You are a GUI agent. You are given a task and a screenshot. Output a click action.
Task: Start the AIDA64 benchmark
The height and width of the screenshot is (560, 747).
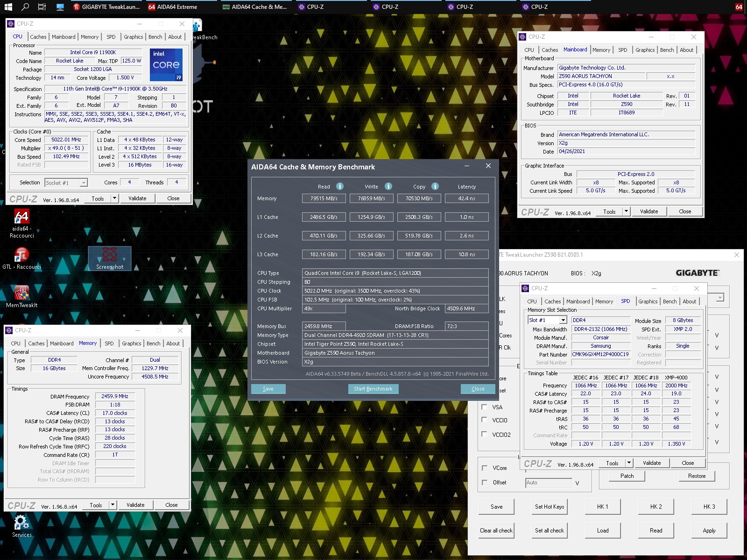click(x=373, y=389)
